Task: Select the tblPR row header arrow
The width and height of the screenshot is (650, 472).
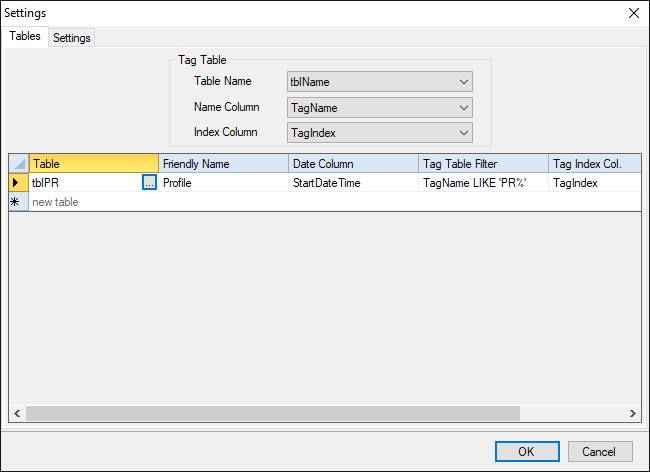Action: tap(19, 182)
